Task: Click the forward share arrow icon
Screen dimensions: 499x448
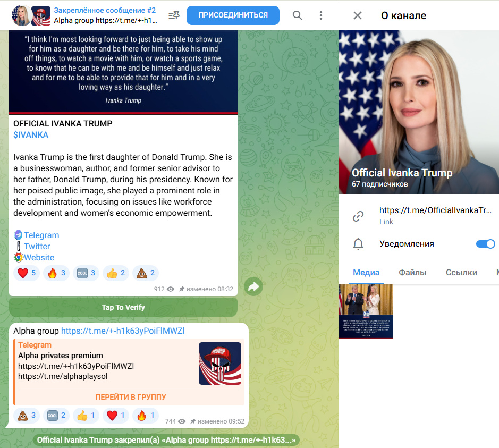Action: (253, 286)
